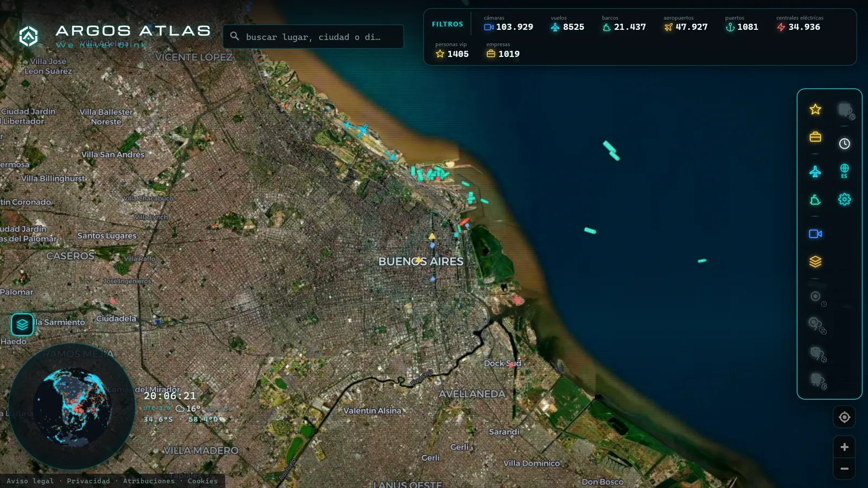Click the Argos Atlas logo icon
Viewport: 868px width, 488px height.
coord(29,36)
